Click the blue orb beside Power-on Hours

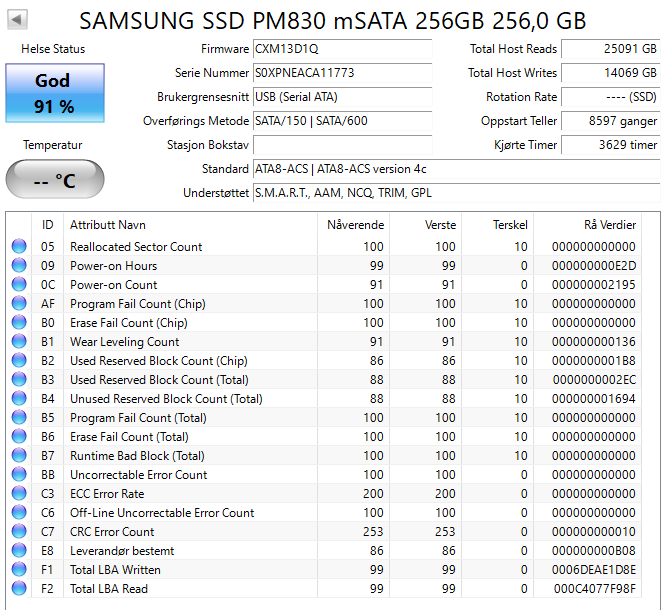point(19,266)
